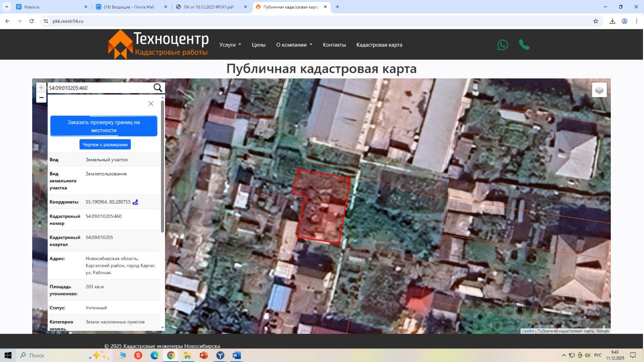Switch to the Входящие - Почта Mail tab

tap(132, 7)
